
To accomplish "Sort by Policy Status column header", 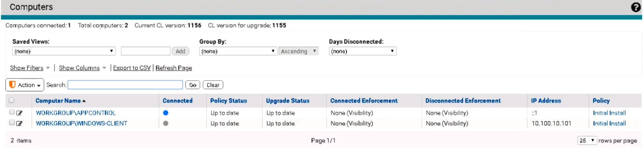I will click(x=229, y=101).
